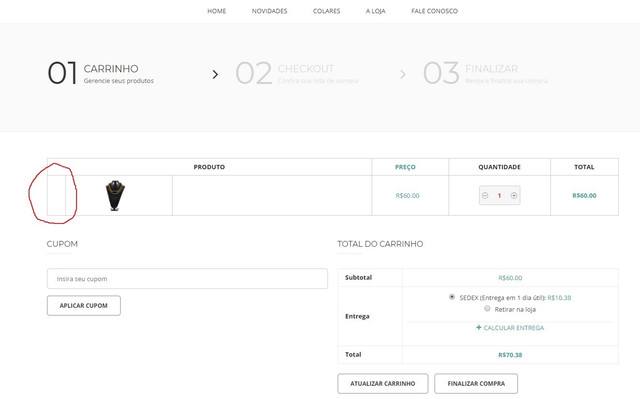
Task: Open the necklace product thumbnail
Action: pos(115,195)
